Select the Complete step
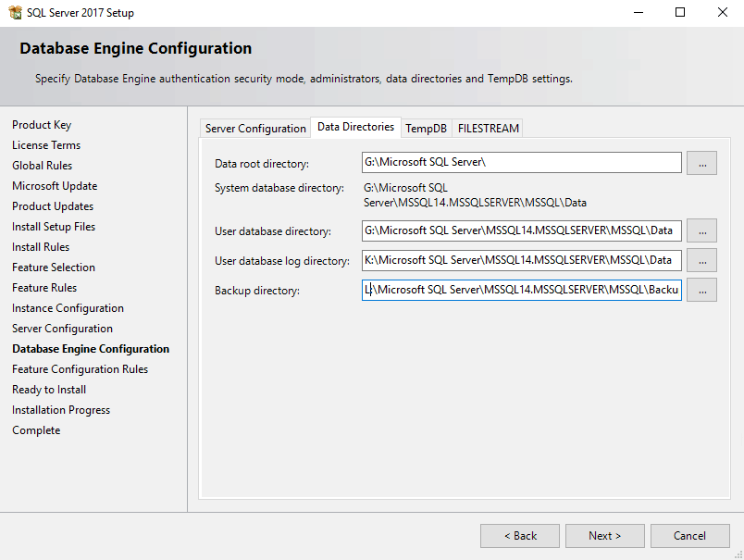744x560 pixels. (36, 431)
